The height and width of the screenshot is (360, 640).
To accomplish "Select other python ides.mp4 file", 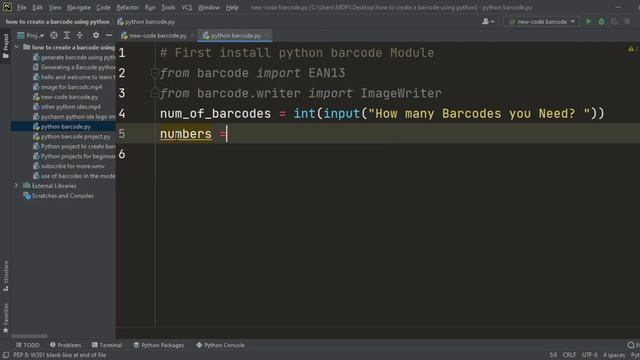I will point(67,107).
